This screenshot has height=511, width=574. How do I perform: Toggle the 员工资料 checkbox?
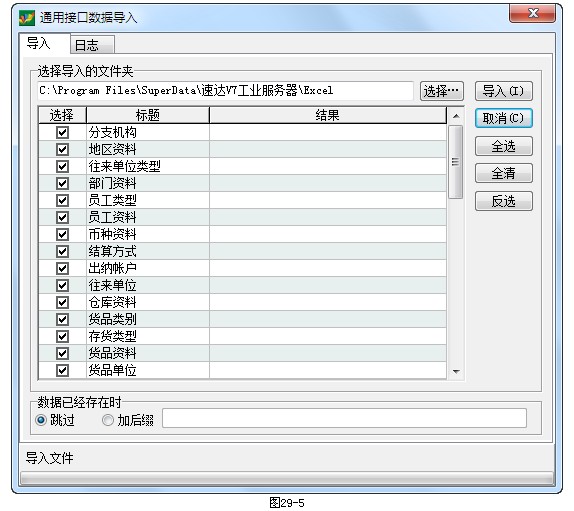click(62, 217)
